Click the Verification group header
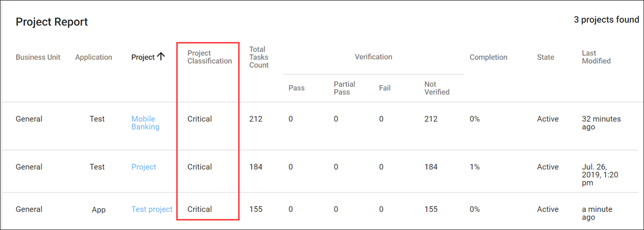 [373, 57]
